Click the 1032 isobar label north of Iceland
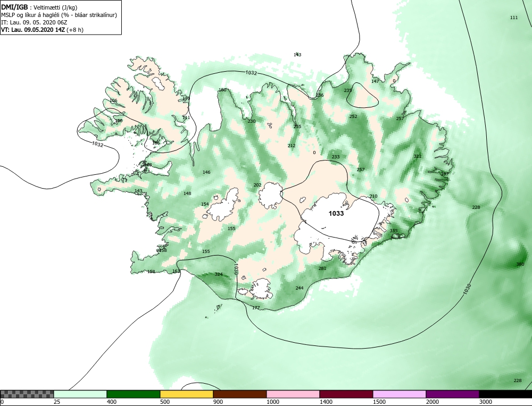 tap(251, 73)
